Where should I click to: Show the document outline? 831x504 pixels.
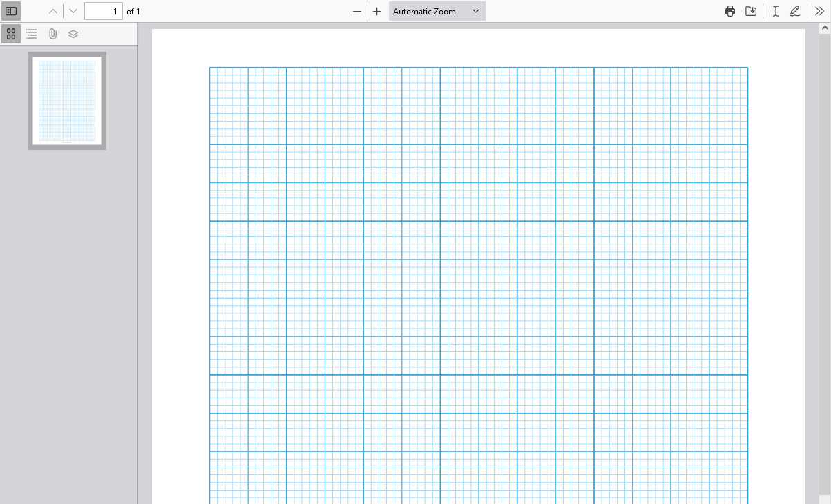[32, 33]
